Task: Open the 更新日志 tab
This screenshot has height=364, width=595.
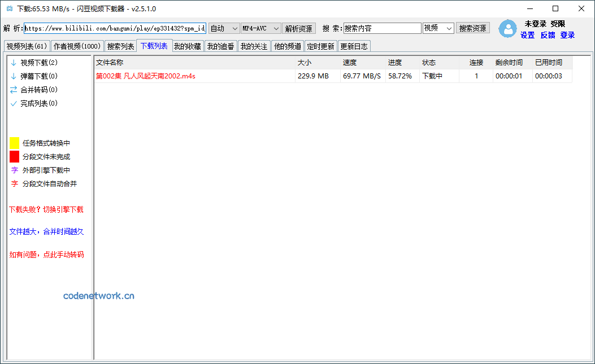Action: pyautogui.click(x=354, y=46)
